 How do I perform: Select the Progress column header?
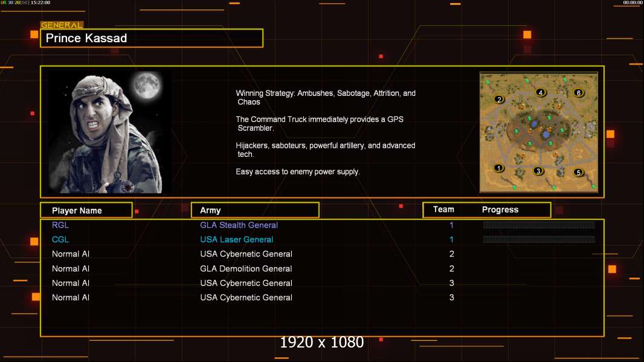pyautogui.click(x=500, y=209)
